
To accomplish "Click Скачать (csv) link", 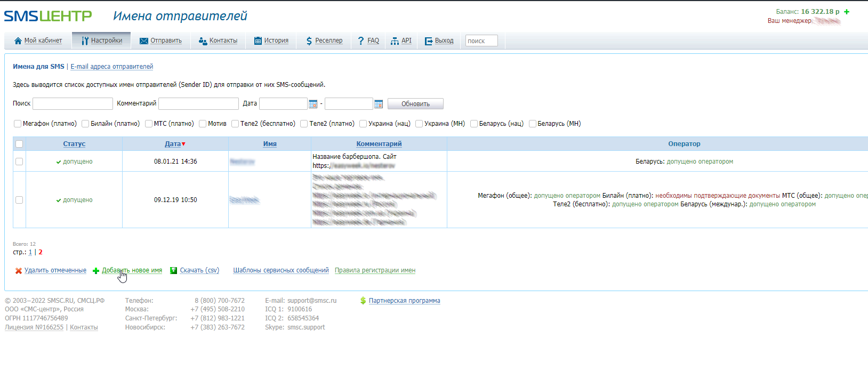I will tap(199, 271).
